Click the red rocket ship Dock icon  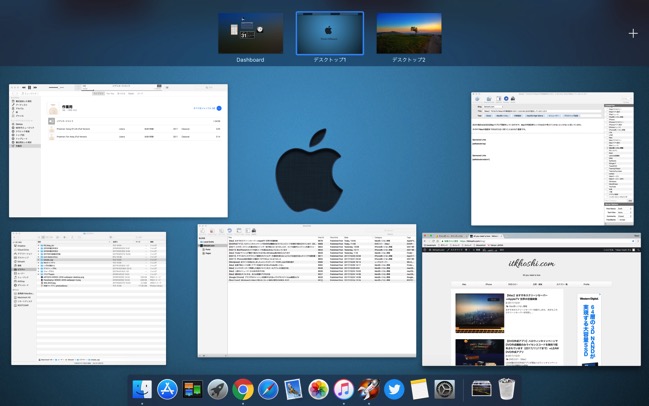pos(369,389)
